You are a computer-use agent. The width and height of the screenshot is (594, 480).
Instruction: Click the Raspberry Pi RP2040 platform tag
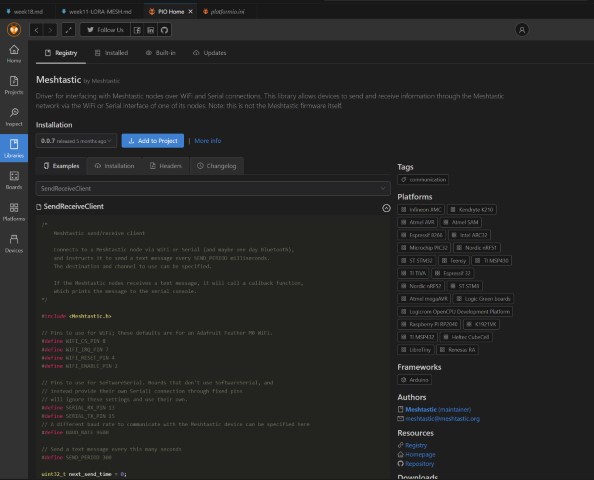point(429,324)
